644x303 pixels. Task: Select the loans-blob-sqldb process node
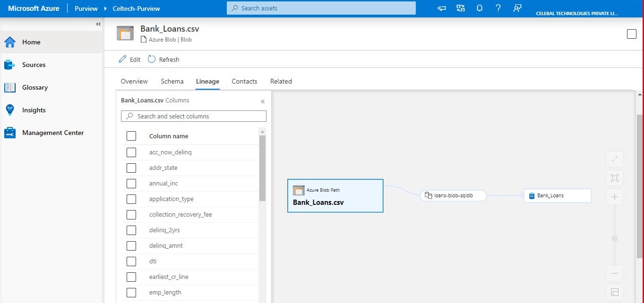[x=453, y=195]
